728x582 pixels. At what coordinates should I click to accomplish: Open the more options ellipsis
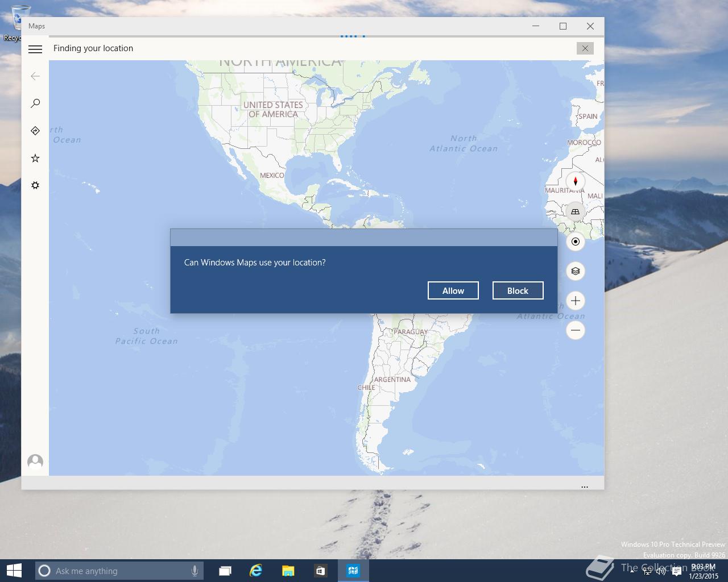pyautogui.click(x=585, y=487)
